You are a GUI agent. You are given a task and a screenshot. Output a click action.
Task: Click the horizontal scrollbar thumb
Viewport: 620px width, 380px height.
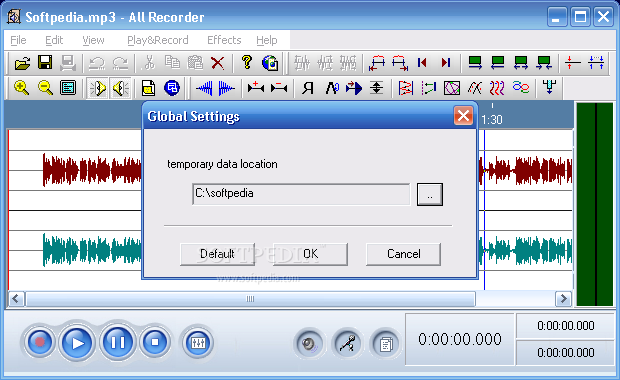click(250, 299)
